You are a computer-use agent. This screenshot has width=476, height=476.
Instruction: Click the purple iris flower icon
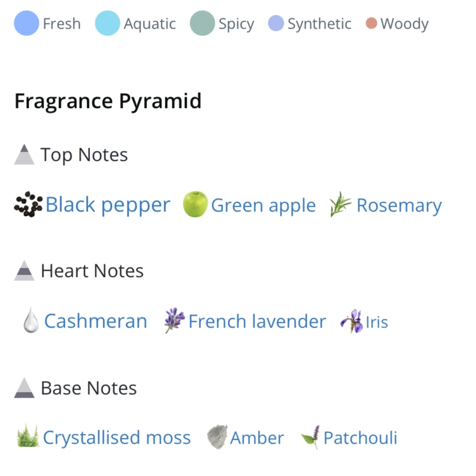[352, 321]
